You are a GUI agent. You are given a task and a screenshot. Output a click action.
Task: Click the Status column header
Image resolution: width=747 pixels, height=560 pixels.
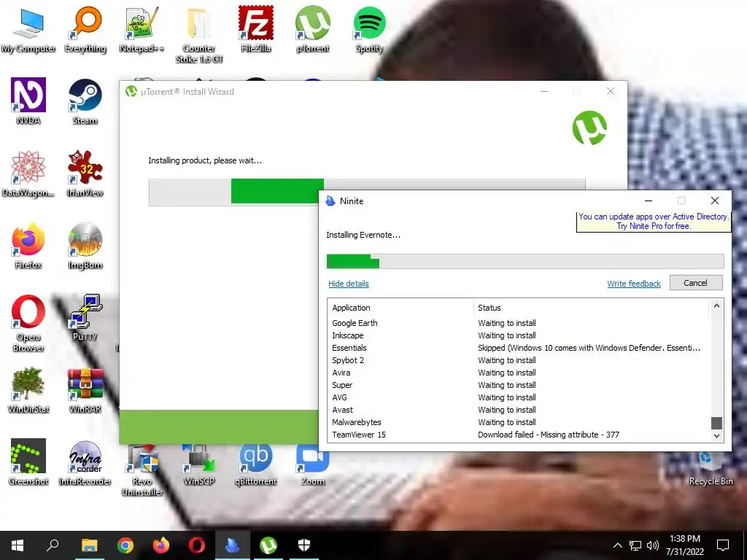(x=592, y=308)
